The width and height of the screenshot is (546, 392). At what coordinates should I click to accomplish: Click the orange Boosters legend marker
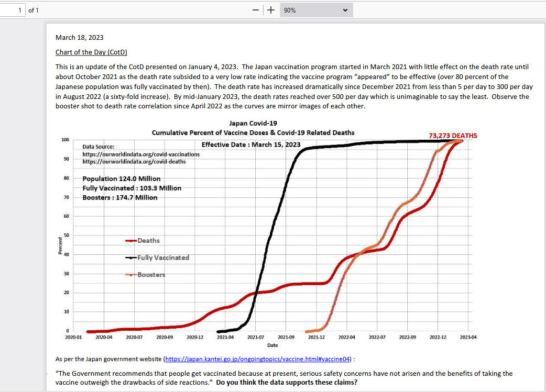tap(131, 275)
